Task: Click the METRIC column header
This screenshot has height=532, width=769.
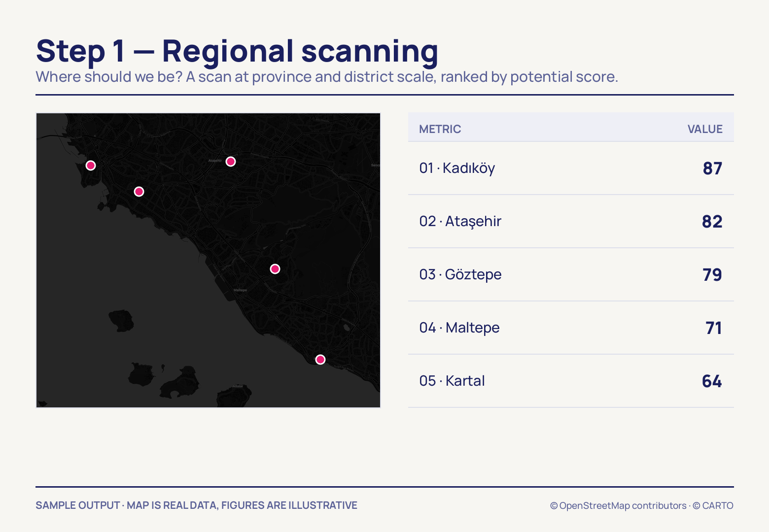Action: pos(440,129)
